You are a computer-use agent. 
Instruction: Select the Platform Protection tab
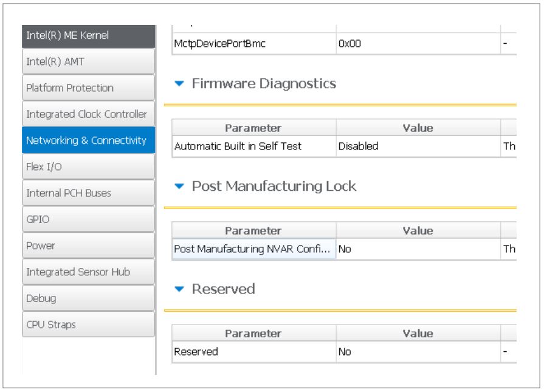click(x=88, y=88)
